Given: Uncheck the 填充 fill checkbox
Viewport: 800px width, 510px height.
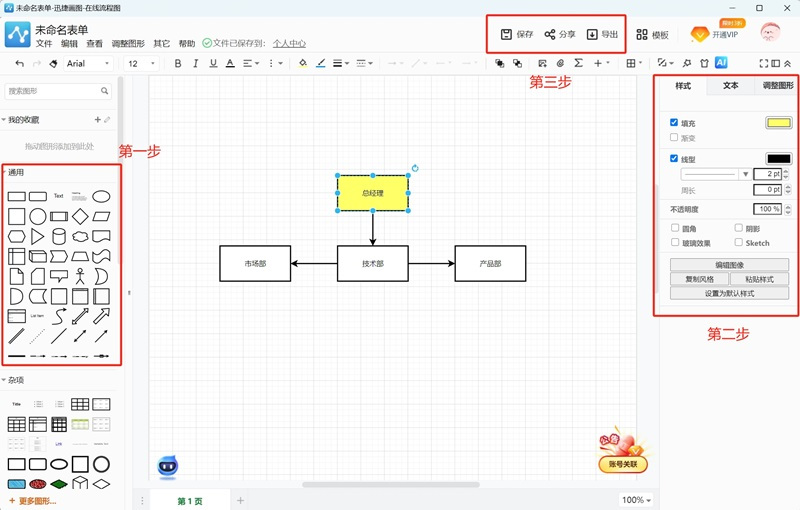Looking at the screenshot, I should (674, 122).
